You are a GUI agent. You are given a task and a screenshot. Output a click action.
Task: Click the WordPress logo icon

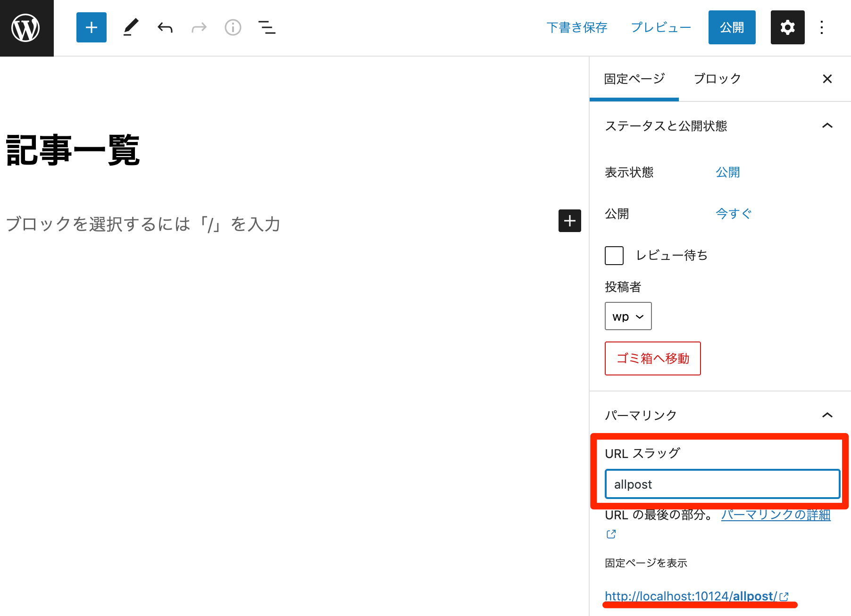[x=26, y=28]
